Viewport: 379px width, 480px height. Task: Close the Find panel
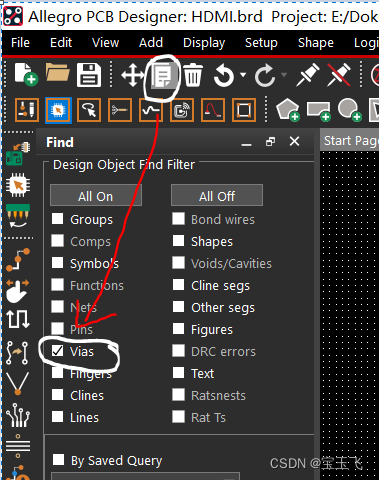click(294, 141)
